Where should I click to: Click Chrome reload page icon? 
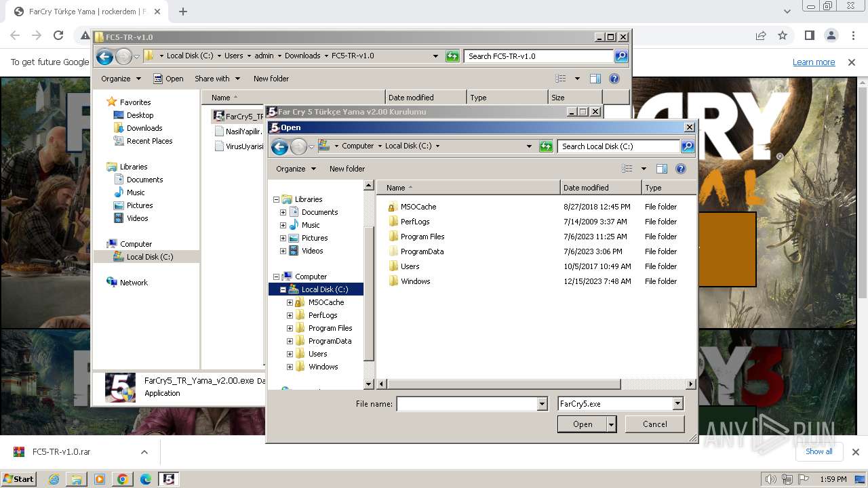pos(58,35)
